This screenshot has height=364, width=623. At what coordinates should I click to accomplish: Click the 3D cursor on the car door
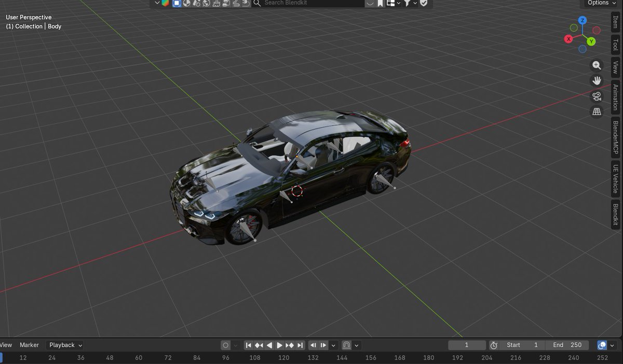pyautogui.click(x=297, y=191)
